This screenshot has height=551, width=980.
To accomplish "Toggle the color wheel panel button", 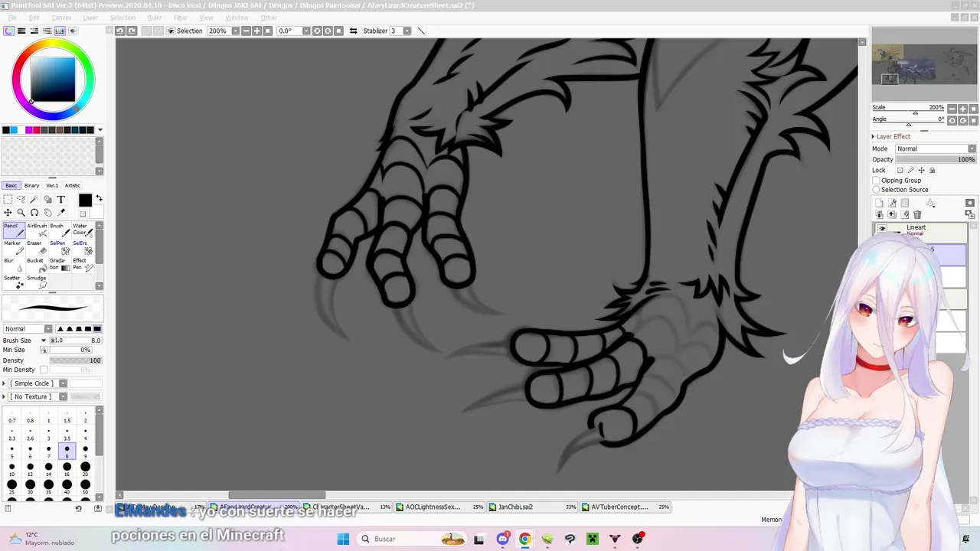I will coord(8,31).
